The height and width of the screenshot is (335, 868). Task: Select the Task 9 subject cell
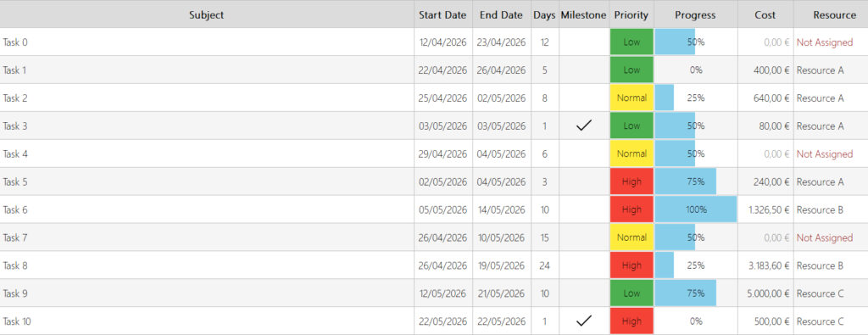pyautogui.click(x=207, y=293)
